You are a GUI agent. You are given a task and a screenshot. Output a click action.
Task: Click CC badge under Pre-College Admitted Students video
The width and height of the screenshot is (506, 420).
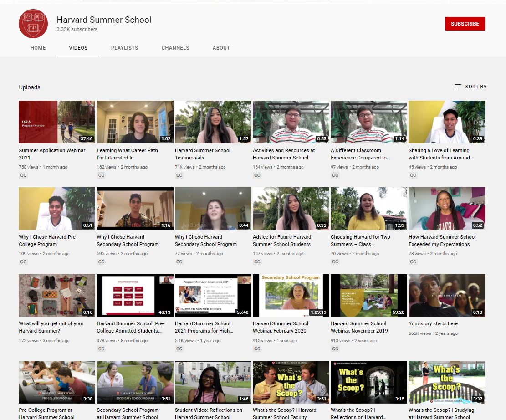pos(101,348)
